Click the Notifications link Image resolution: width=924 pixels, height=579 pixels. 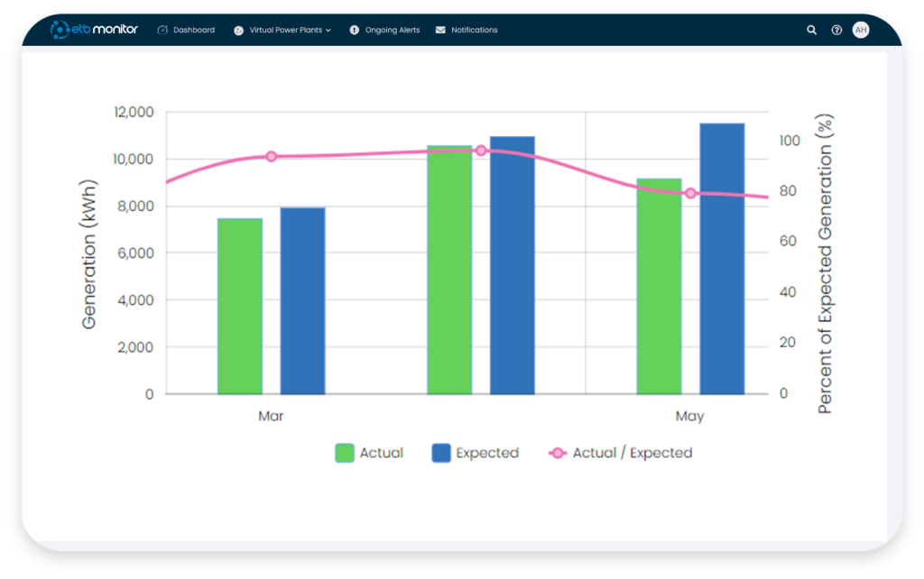click(x=473, y=29)
